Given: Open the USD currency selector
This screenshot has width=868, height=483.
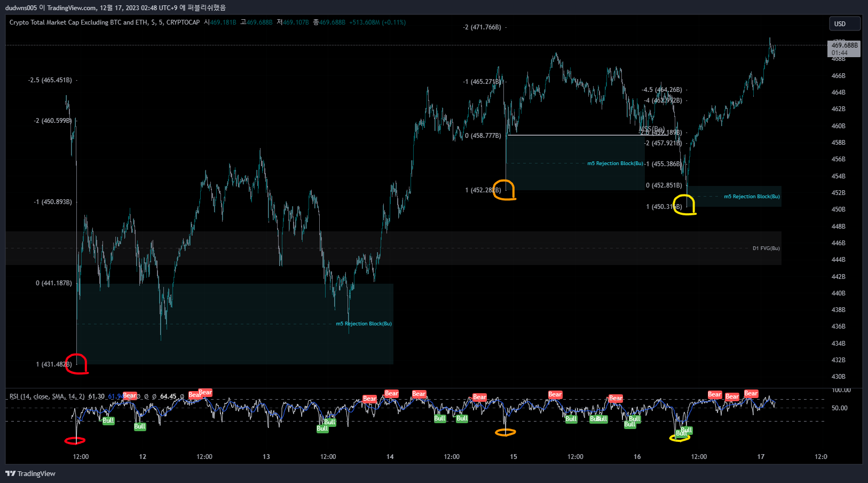Looking at the screenshot, I should [x=845, y=24].
